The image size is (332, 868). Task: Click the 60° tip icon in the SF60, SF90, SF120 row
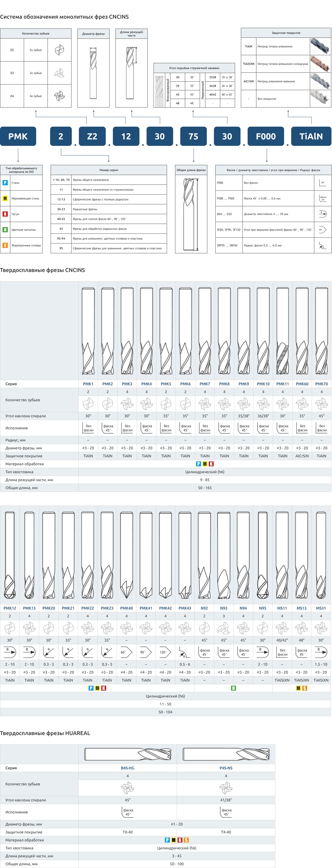323,230
